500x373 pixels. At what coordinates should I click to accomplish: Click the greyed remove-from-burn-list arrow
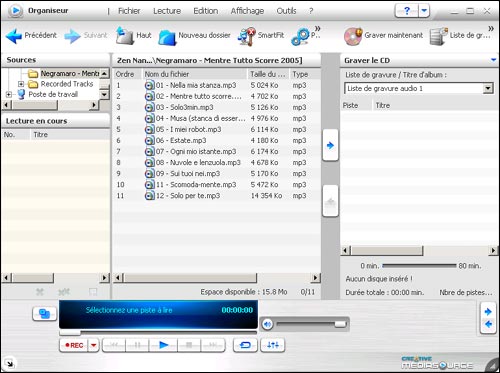[330, 201]
